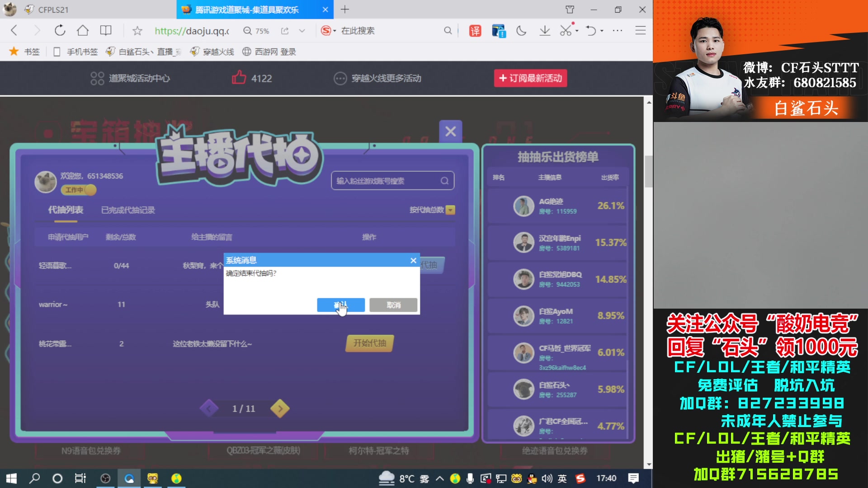
Task: Switch to 已完成代抽记录 tab
Action: (128, 210)
